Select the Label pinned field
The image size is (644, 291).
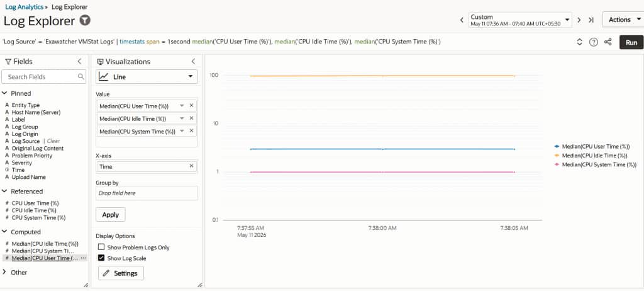18,120
